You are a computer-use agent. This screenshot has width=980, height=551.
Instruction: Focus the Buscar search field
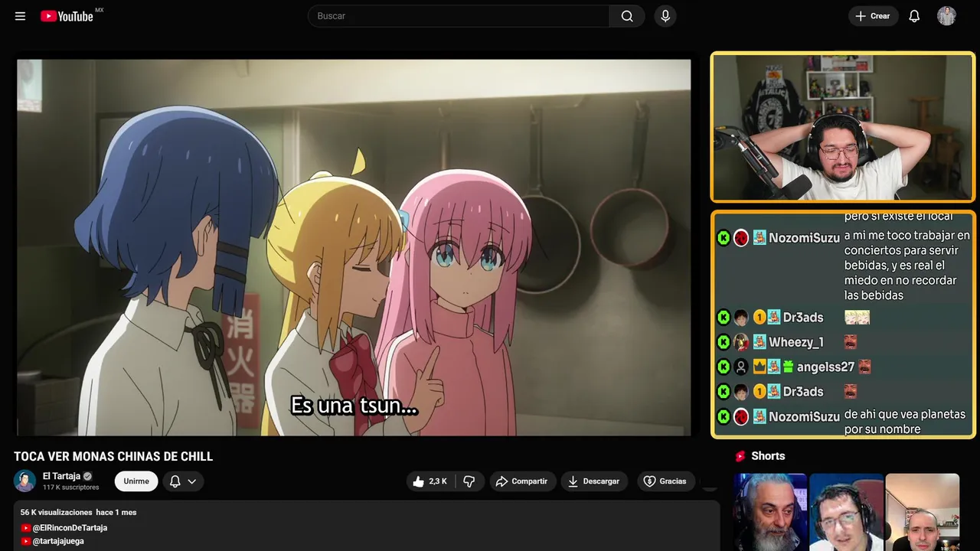click(459, 16)
